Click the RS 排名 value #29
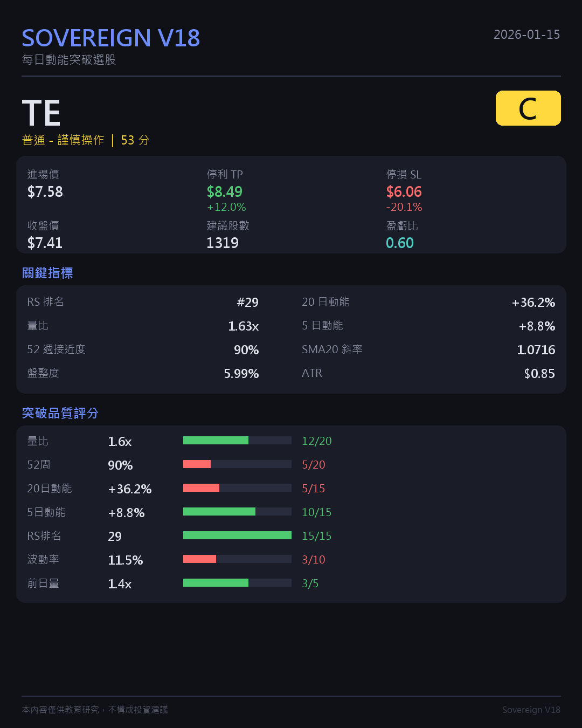Screen dimensions: 582x728 [x=247, y=303]
